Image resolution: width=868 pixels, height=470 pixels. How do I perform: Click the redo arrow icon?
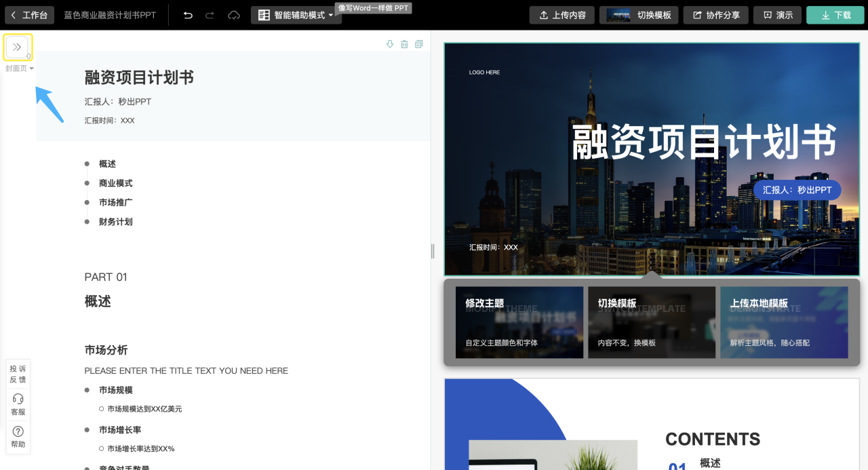(x=210, y=15)
